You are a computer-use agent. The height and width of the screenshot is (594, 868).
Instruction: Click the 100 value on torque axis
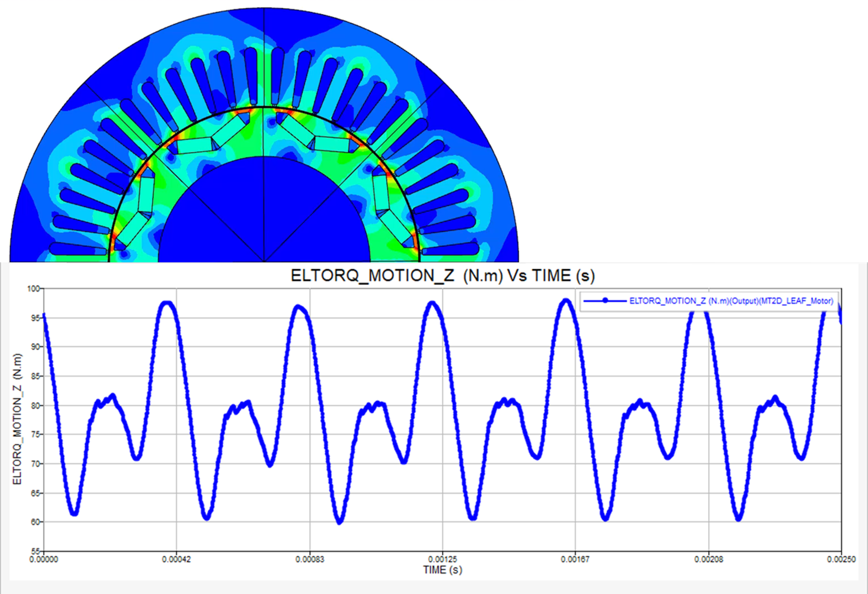pos(34,289)
